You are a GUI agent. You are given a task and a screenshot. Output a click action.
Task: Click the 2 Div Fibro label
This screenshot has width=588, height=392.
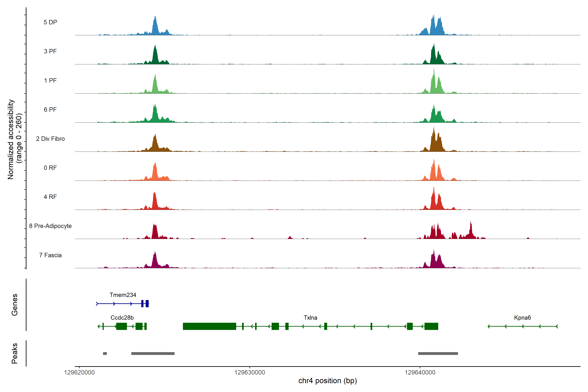[x=50, y=139]
